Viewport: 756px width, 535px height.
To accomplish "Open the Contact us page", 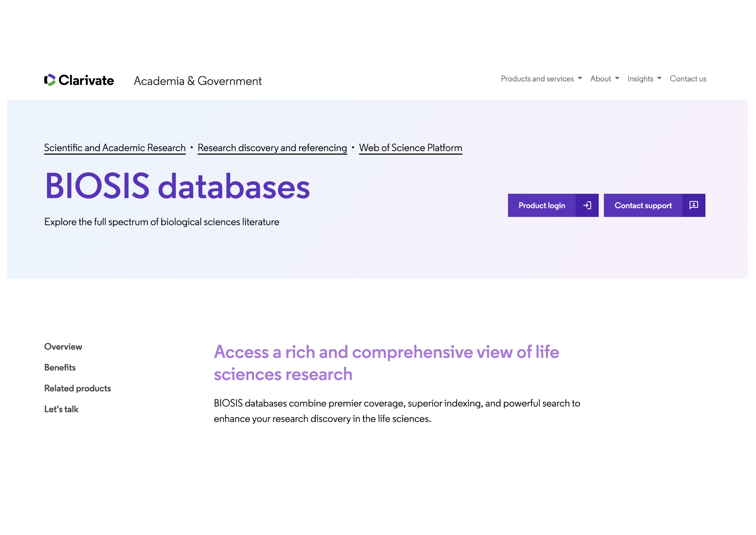I will pyautogui.click(x=688, y=79).
